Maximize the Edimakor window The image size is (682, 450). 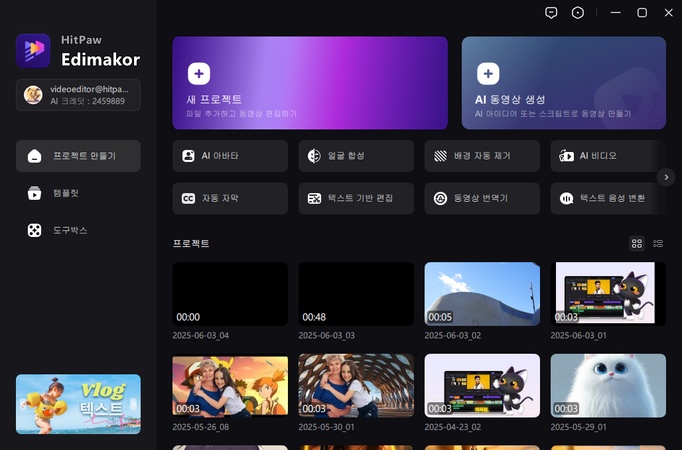pos(642,13)
